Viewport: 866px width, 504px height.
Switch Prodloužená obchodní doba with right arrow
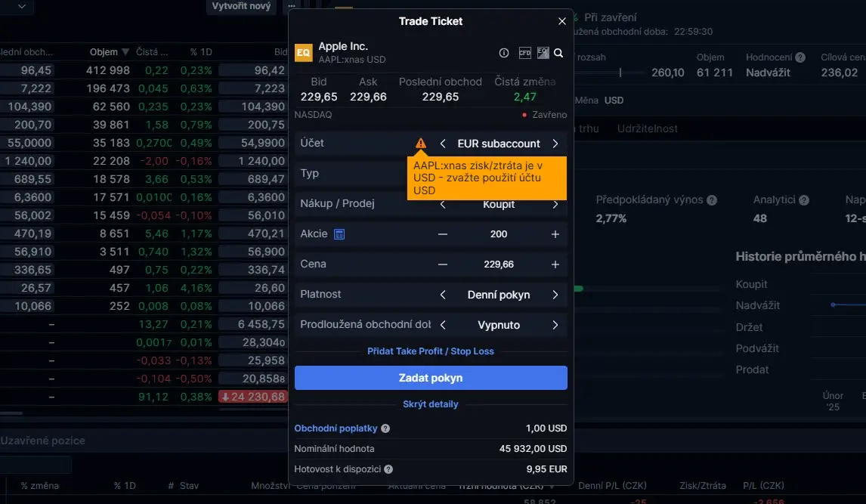(x=555, y=325)
